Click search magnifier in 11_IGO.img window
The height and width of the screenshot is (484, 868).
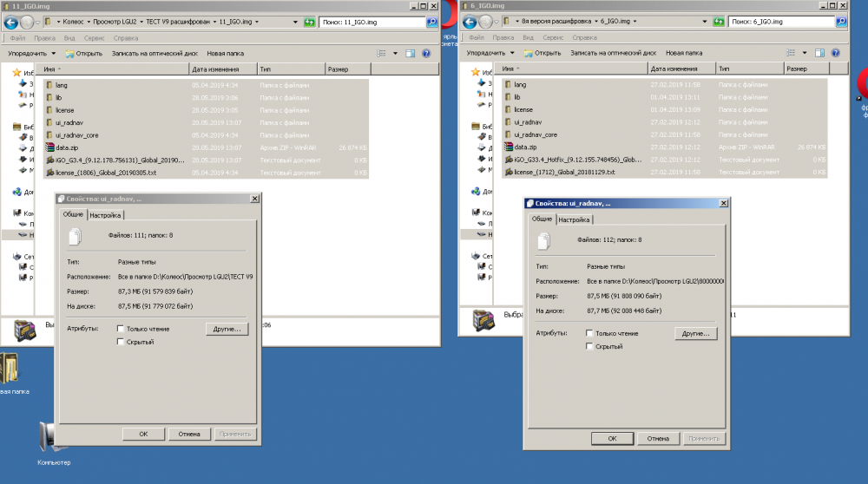431,23
